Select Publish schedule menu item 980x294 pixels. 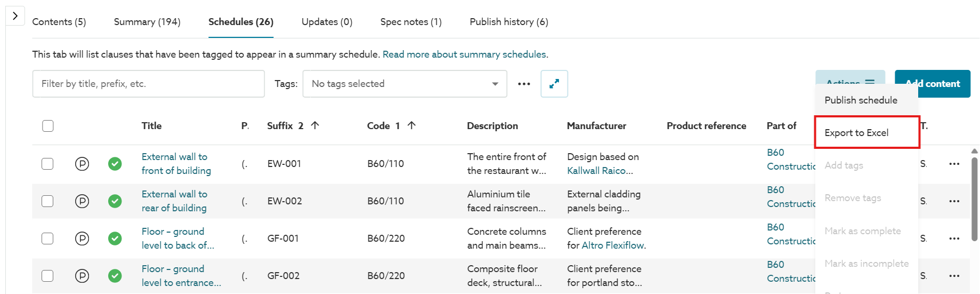tap(861, 100)
